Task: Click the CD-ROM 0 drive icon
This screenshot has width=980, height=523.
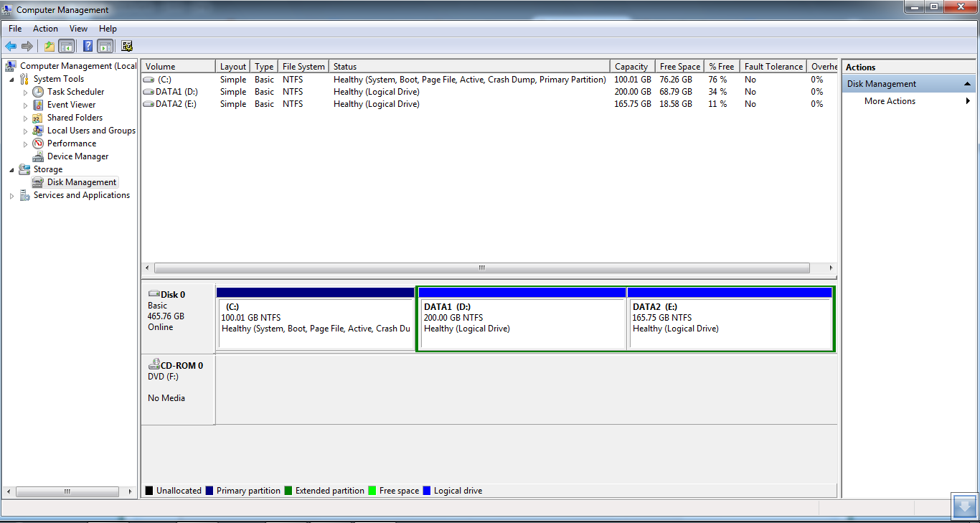Action: tap(154, 365)
